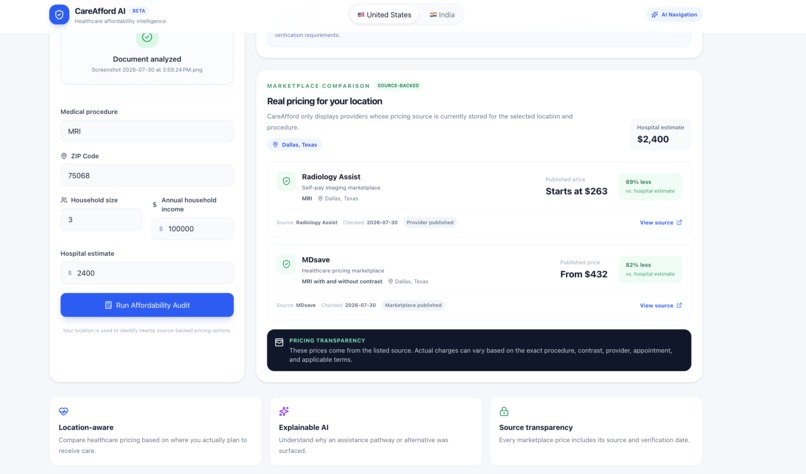Open AI Navigation

pyautogui.click(x=674, y=15)
